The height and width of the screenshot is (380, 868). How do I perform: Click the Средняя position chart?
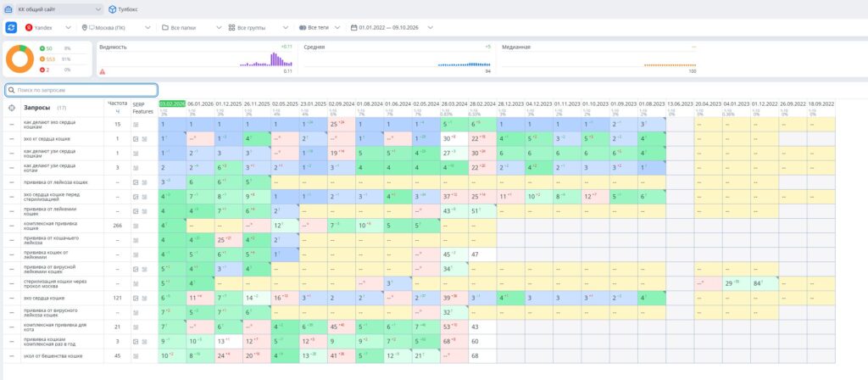(464, 64)
